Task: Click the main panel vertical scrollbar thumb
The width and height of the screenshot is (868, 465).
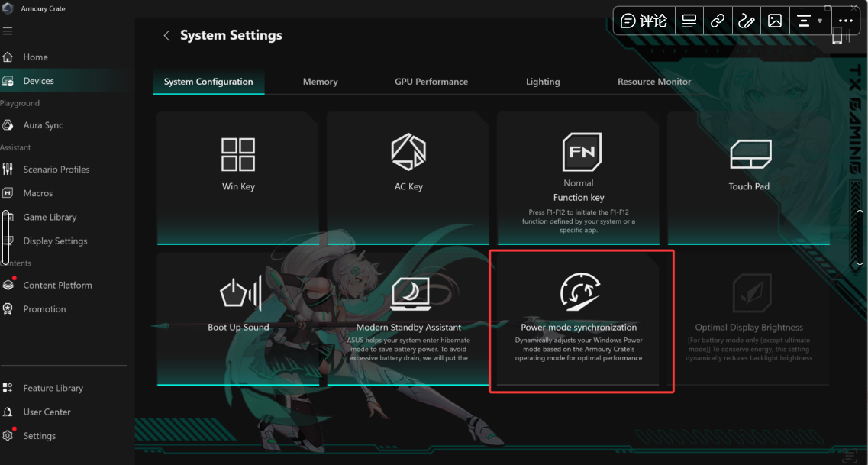Action: (860, 237)
